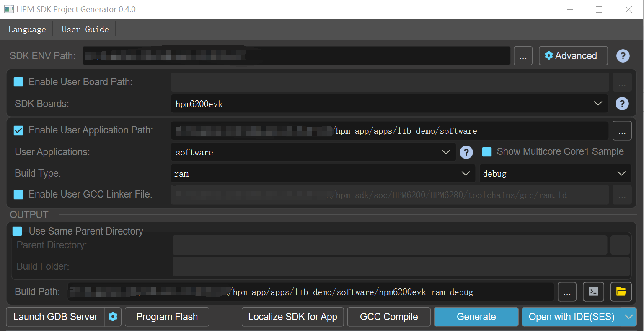Browse for the Build Path

tap(567, 292)
